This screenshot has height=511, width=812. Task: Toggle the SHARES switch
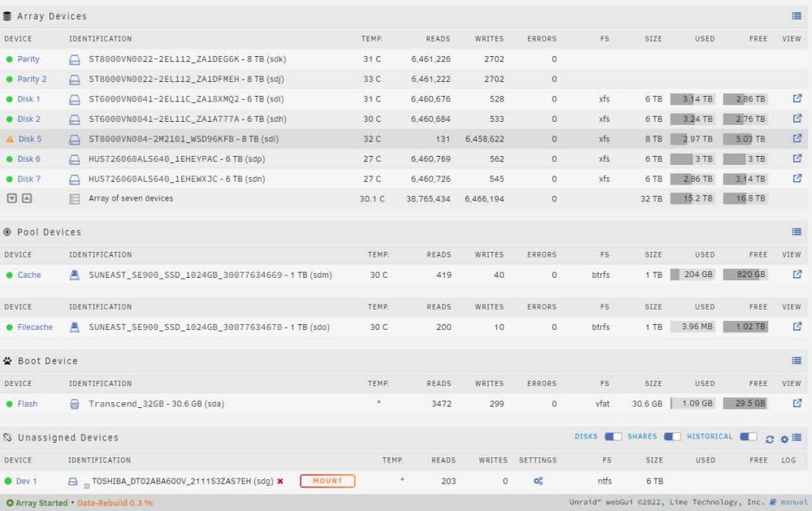pyautogui.click(x=672, y=436)
